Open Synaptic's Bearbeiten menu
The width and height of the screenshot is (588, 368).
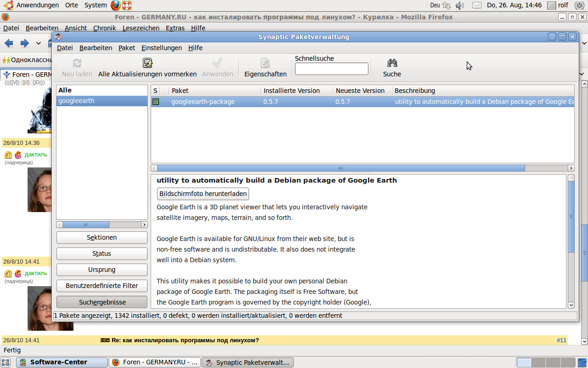tap(96, 48)
